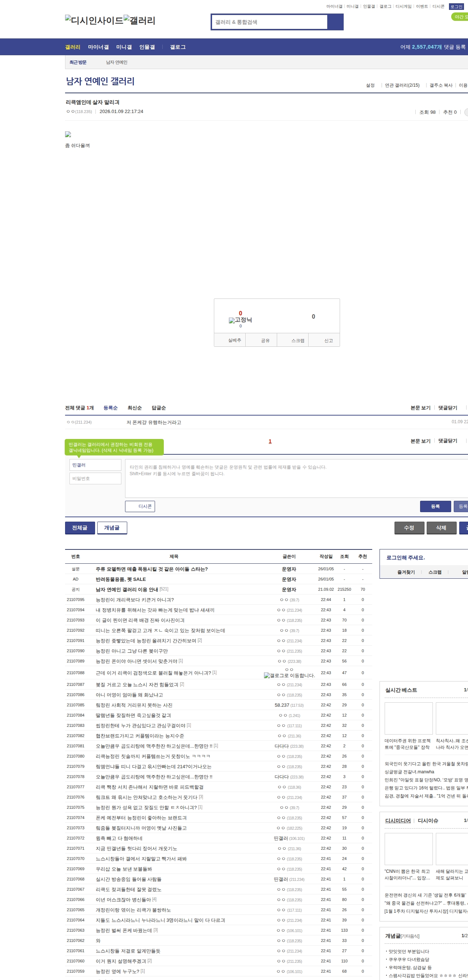The height and width of the screenshot is (980, 468).
Task: Switch to the 디시미디어 tab
Action: pos(398,821)
